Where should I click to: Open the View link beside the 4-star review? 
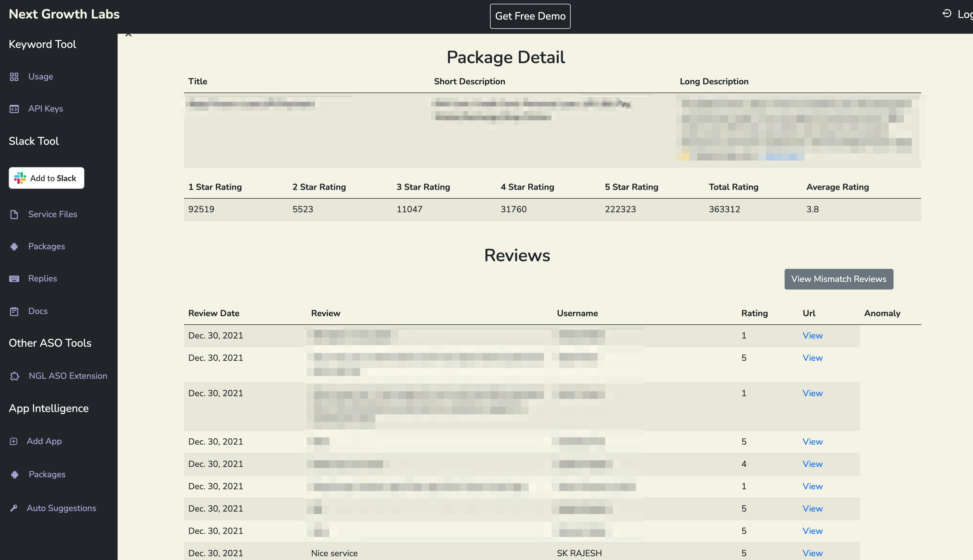(x=812, y=464)
